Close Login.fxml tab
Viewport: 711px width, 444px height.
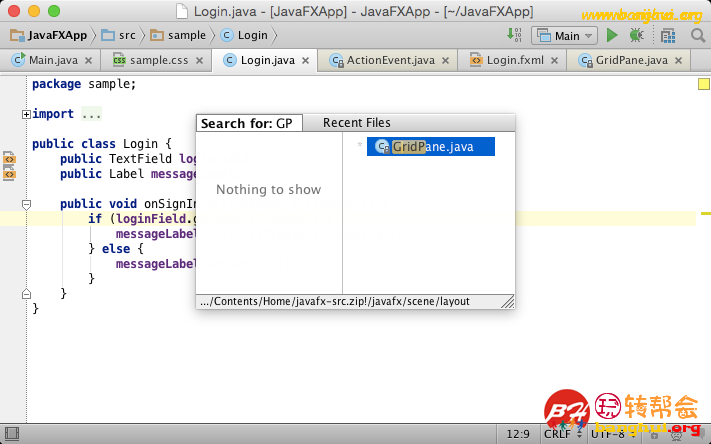[x=555, y=61]
